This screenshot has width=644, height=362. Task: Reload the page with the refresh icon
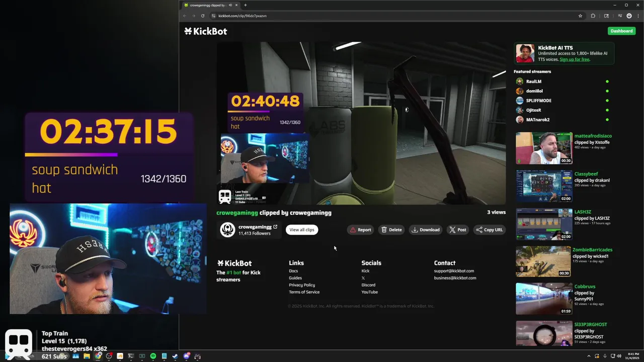[203, 16]
